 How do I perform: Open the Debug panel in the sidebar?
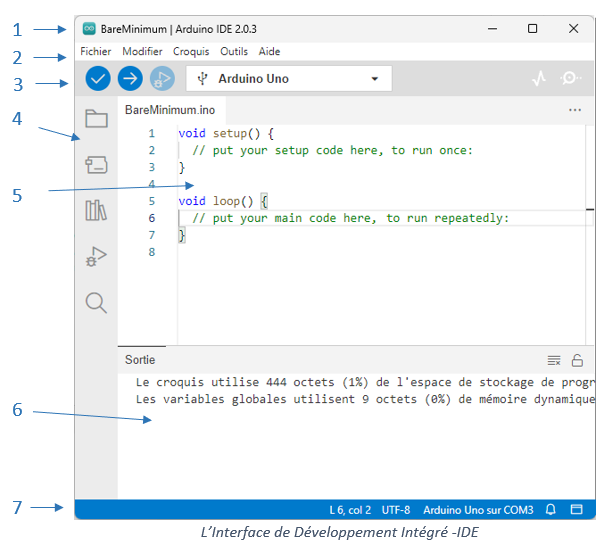point(96,257)
